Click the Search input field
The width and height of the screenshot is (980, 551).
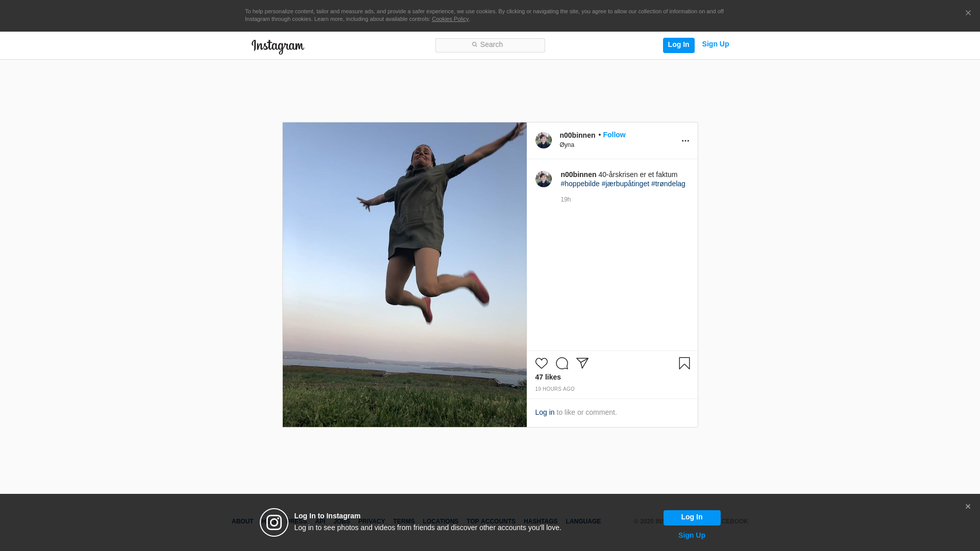(490, 45)
